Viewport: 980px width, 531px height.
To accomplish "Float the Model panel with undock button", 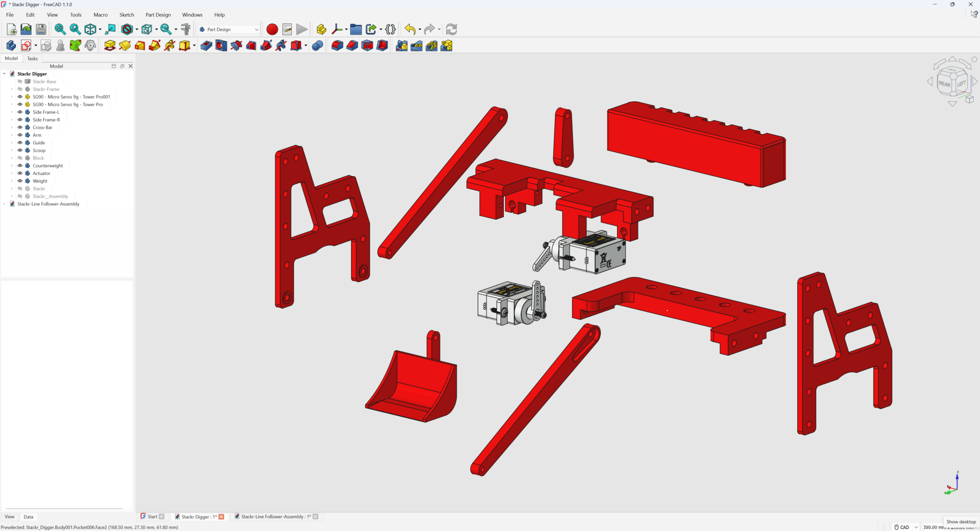I will (122, 66).
